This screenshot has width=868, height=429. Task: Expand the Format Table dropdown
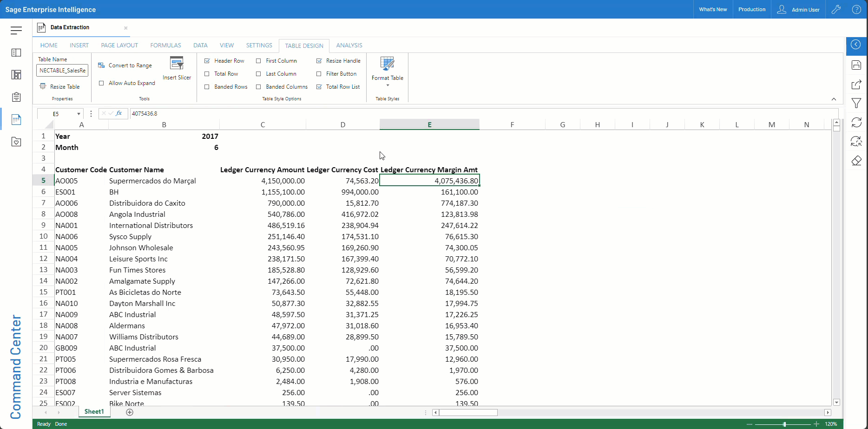pyautogui.click(x=388, y=85)
